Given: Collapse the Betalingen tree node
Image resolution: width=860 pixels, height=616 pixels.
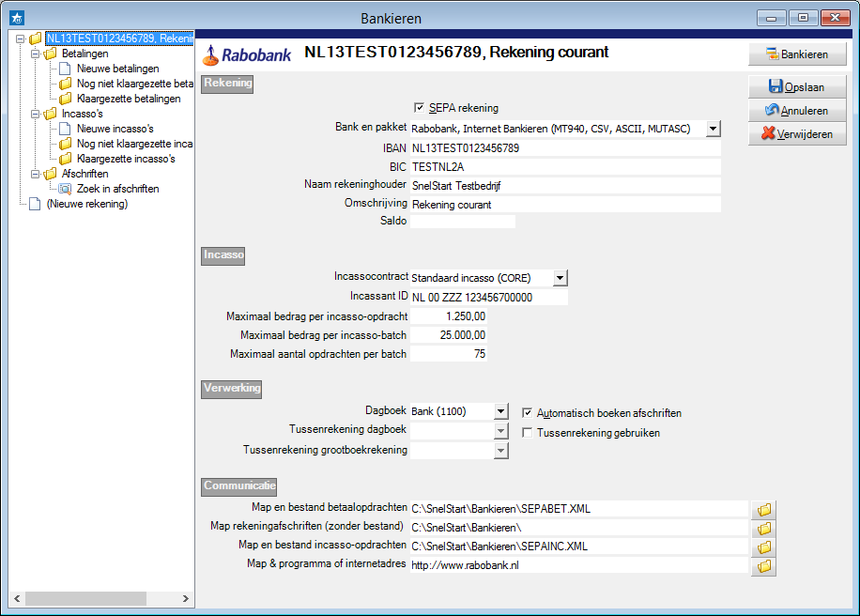Looking at the screenshot, I should click(36, 54).
